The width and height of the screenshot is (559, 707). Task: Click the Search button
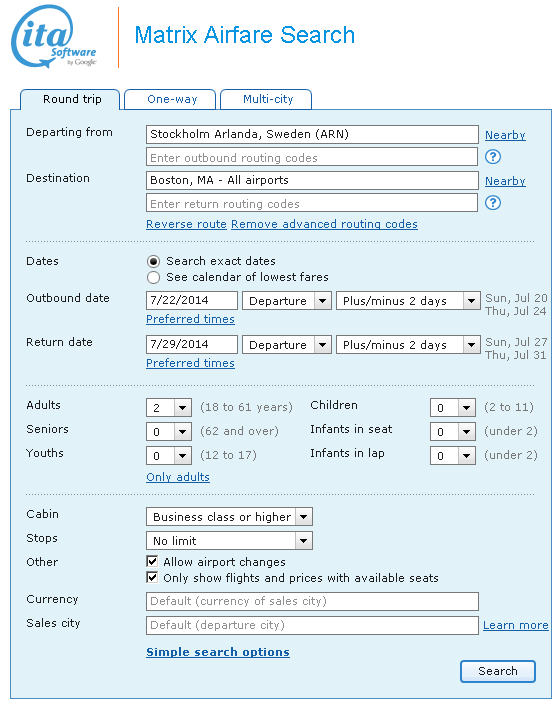[x=498, y=671]
